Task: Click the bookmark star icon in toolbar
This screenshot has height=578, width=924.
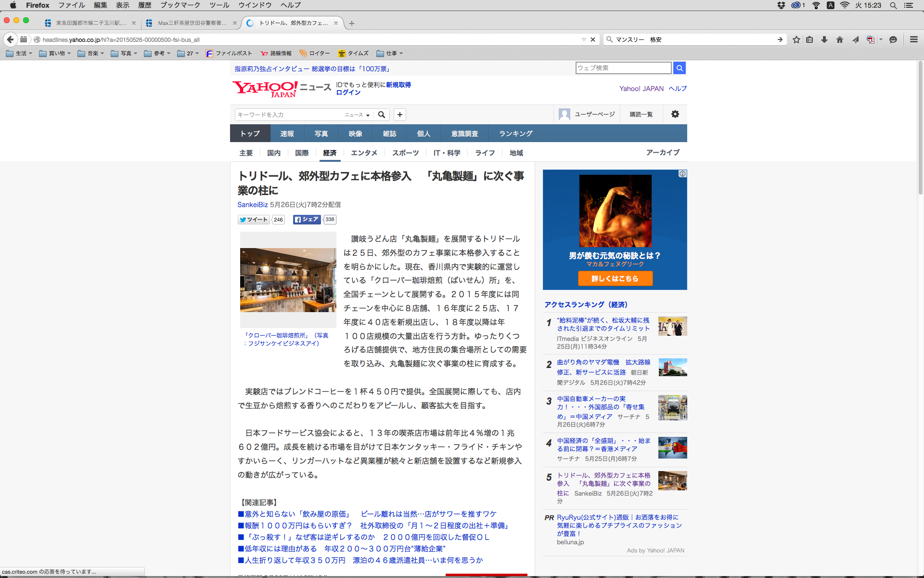Action: 796,39
